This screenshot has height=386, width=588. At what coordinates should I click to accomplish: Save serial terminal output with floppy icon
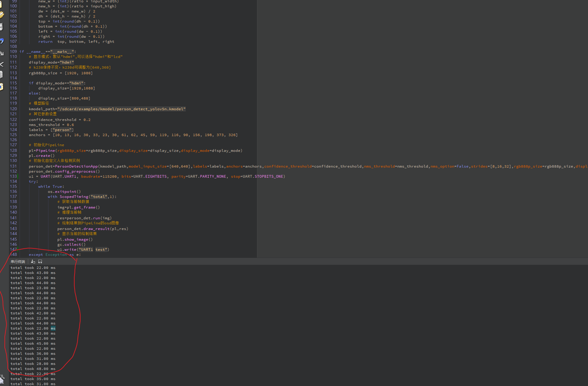tap(40, 261)
